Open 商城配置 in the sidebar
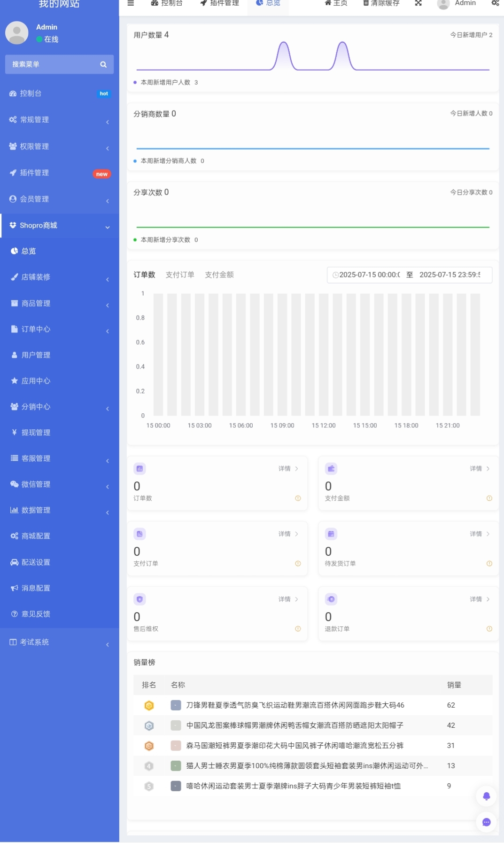504x843 pixels. (59, 536)
